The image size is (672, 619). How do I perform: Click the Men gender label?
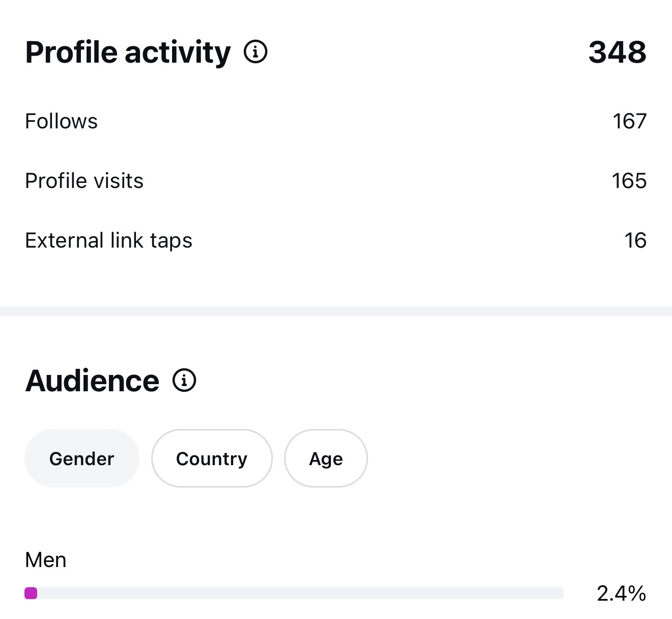coord(45,560)
